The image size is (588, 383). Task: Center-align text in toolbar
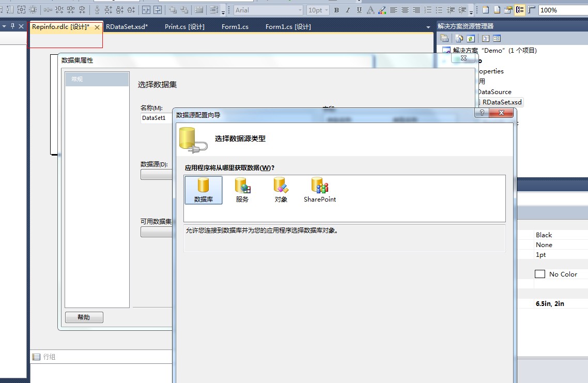click(x=405, y=10)
